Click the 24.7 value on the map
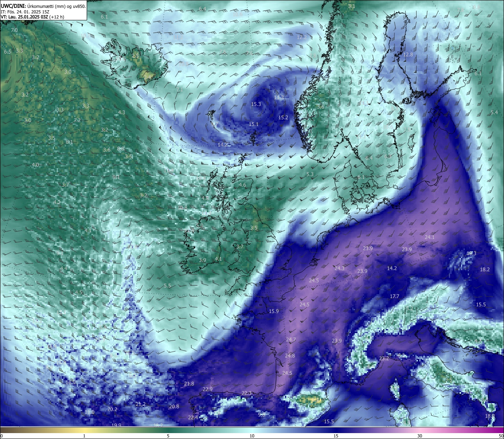504x439 pixels. click(x=291, y=340)
